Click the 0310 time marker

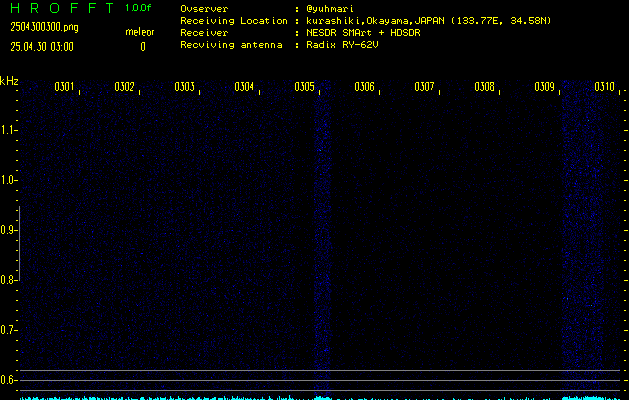pyautogui.click(x=604, y=87)
